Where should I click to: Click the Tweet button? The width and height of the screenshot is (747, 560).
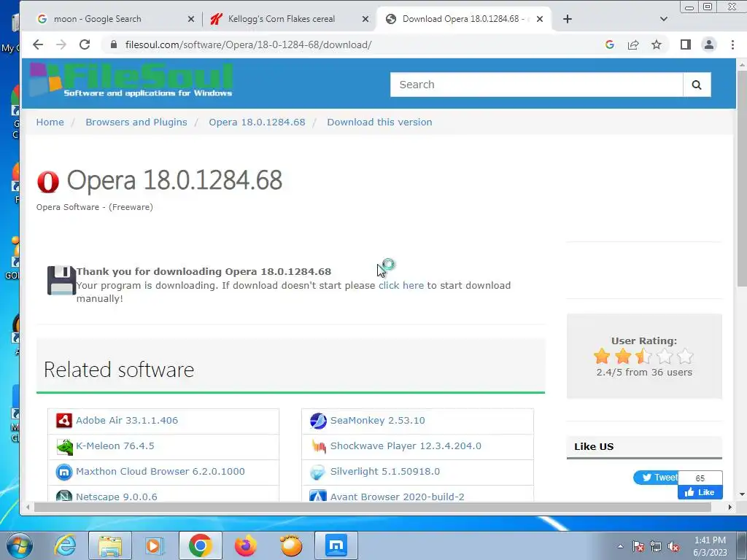coord(656,477)
